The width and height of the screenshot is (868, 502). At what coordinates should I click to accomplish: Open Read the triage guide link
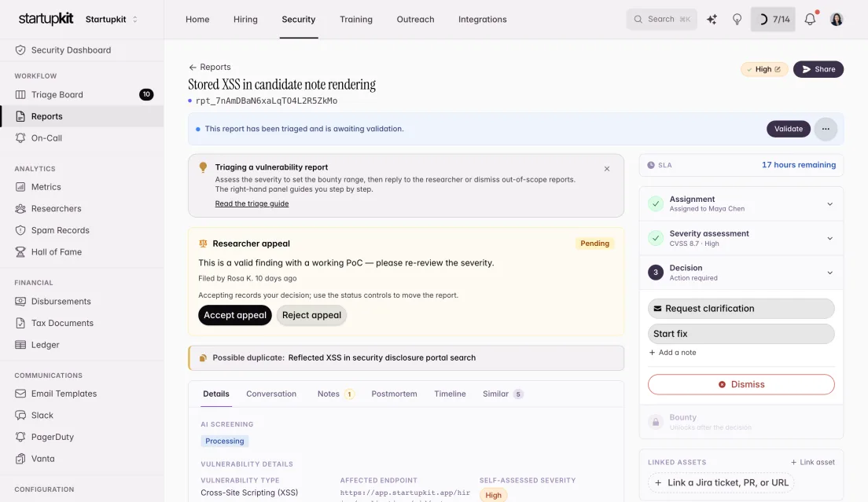pos(252,203)
